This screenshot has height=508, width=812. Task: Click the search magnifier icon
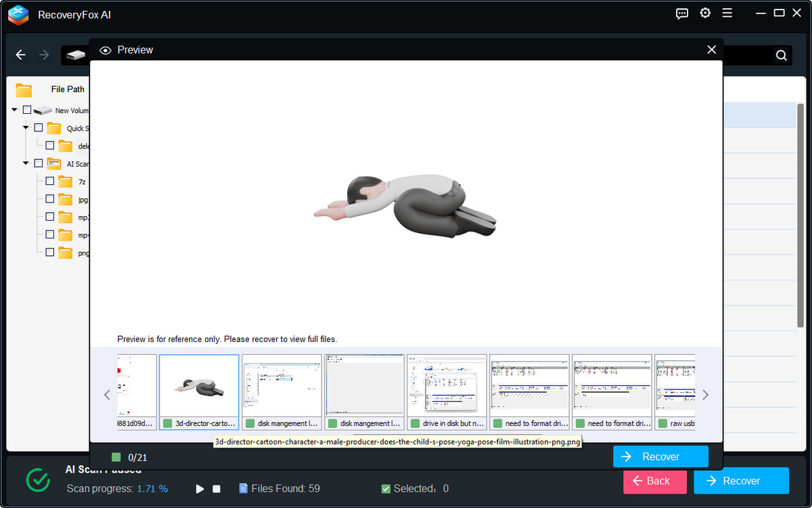tap(781, 56)
